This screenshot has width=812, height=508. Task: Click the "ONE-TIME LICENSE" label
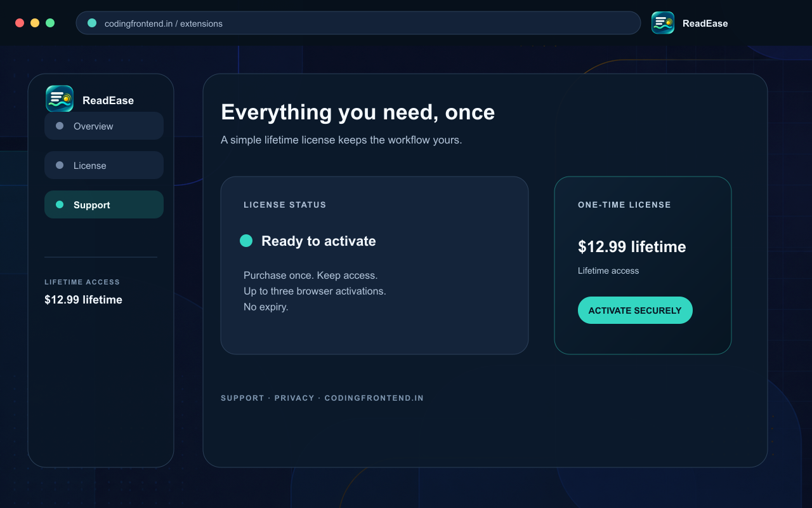pyautogui.click(x=624, y=205)
